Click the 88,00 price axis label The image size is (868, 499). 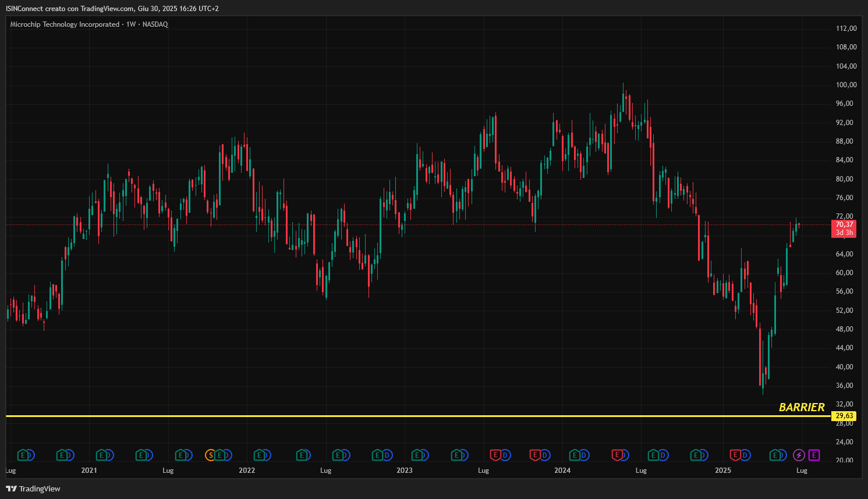pyautogui.click(x=845, y=141)
